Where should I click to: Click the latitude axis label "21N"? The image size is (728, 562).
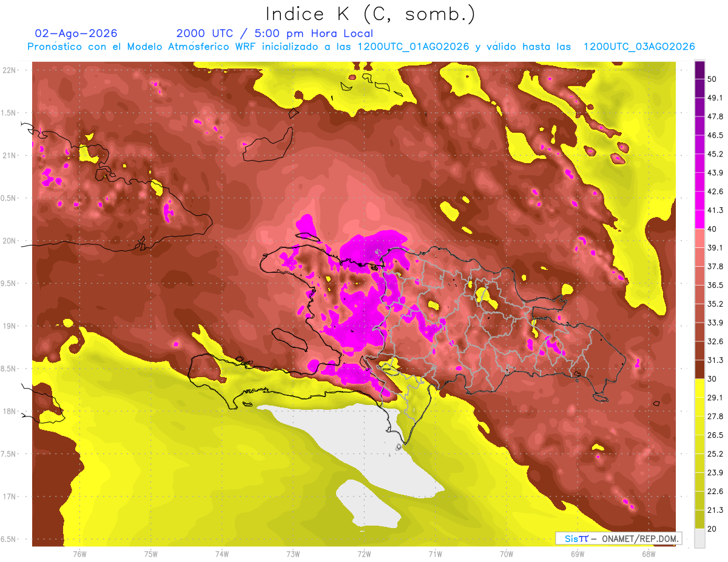10,155
